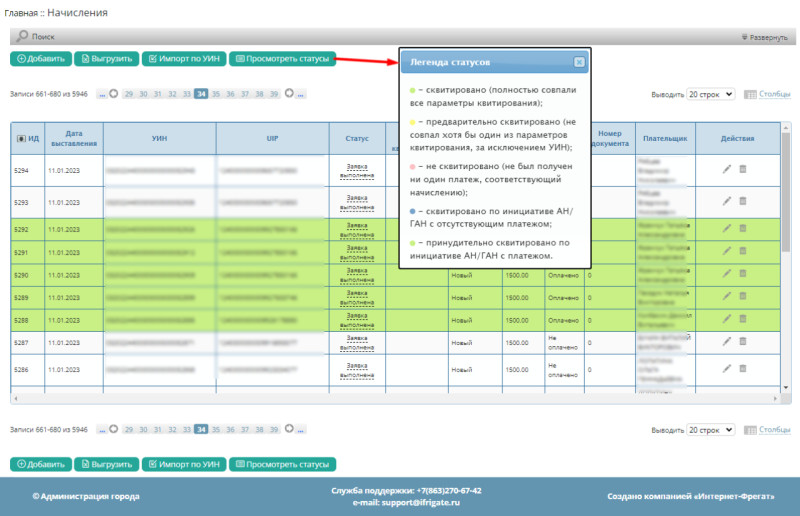The height and width of the screenshot is (516, 800).
Task: Open page 35 in the top pagination
Action: (x=216, y=94)
